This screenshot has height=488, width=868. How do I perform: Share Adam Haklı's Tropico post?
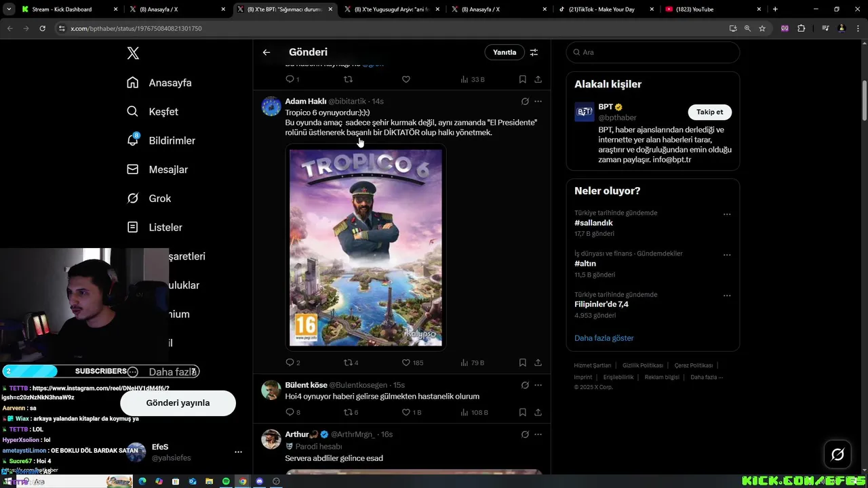click(538, 363)
